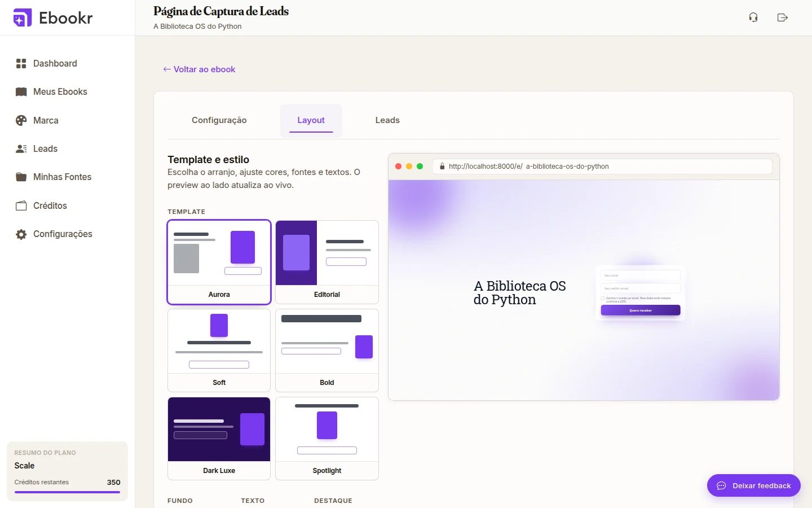Click the preview browser URL bar
The height and width of the screenshot is (508, 812).
click(602, 167)
